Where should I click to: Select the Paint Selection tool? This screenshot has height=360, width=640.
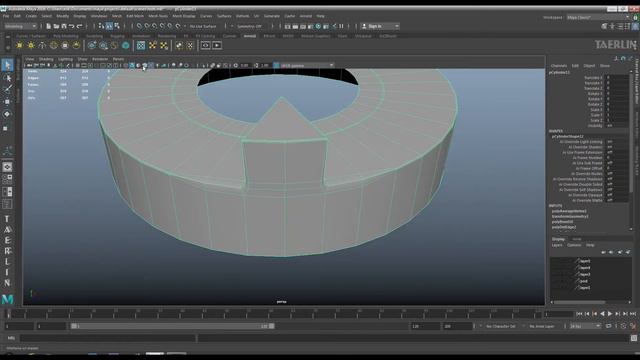click(x=7, y=89)
